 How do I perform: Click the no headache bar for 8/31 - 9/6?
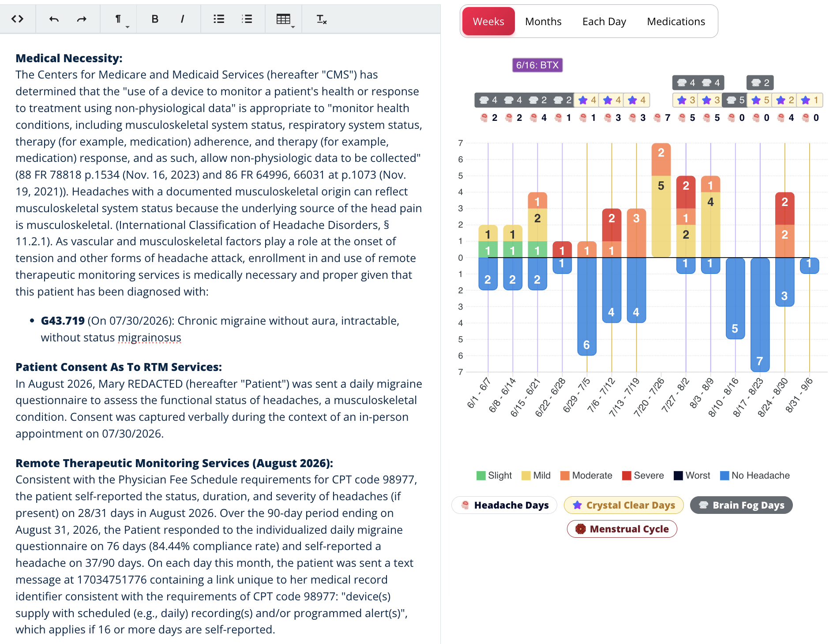809,266
